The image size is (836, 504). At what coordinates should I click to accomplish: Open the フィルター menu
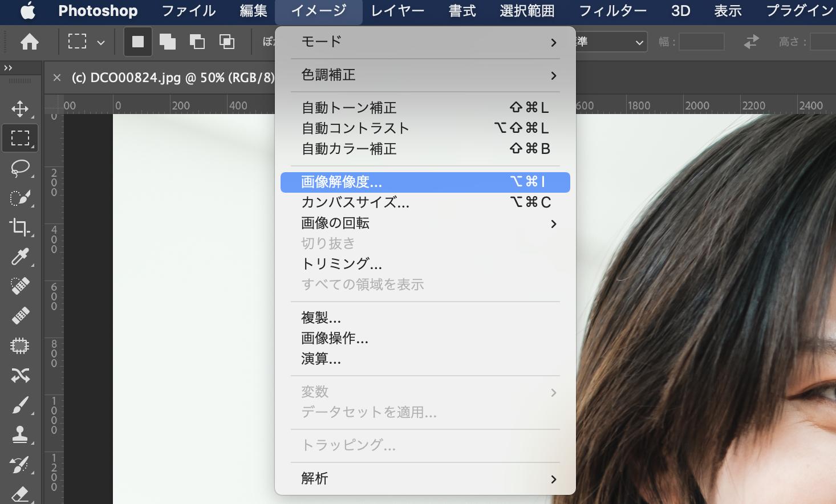(613, 11)
